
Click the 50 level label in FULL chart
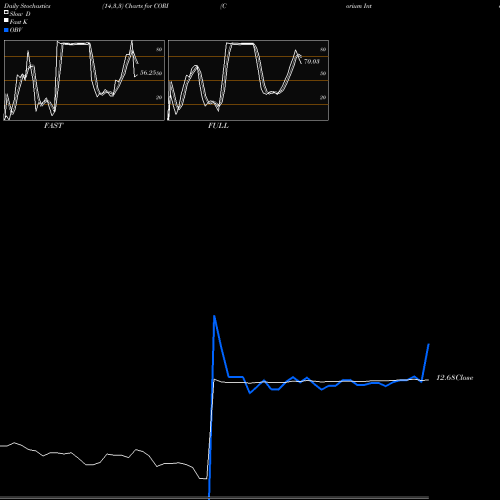(x=323, y=73)
